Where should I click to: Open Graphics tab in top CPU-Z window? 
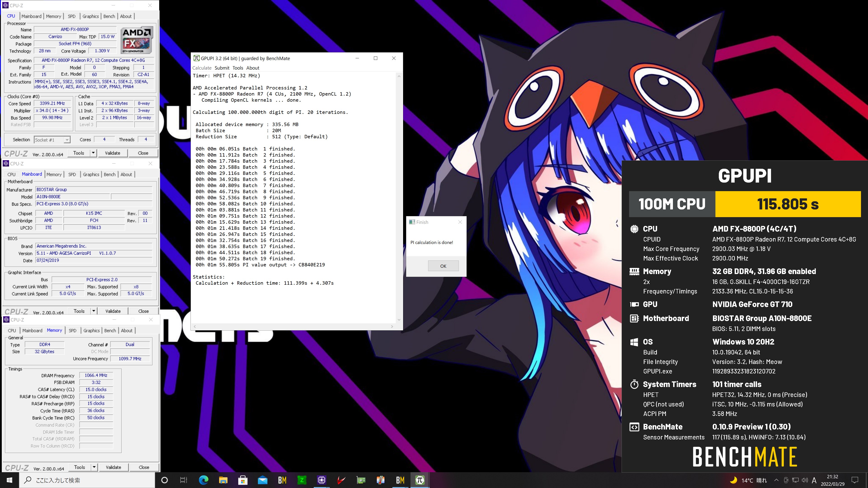pyautogui.click(x=91, y=16)
